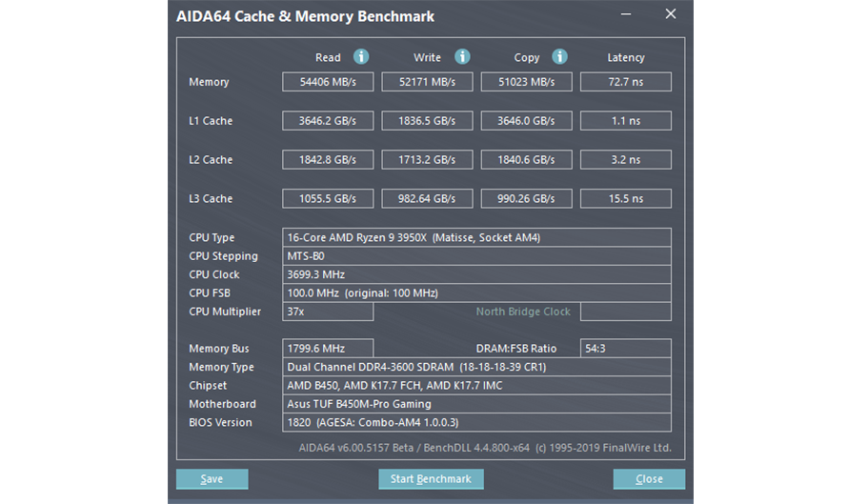Screen dimensions: 848x504
Task: Click the Memory Latency value box
Action: point(625,82)
